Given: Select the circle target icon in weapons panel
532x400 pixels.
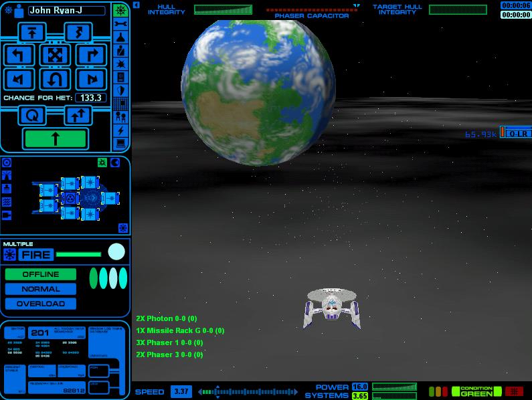Looking at the screenshot, I should (x=7, y=163).
